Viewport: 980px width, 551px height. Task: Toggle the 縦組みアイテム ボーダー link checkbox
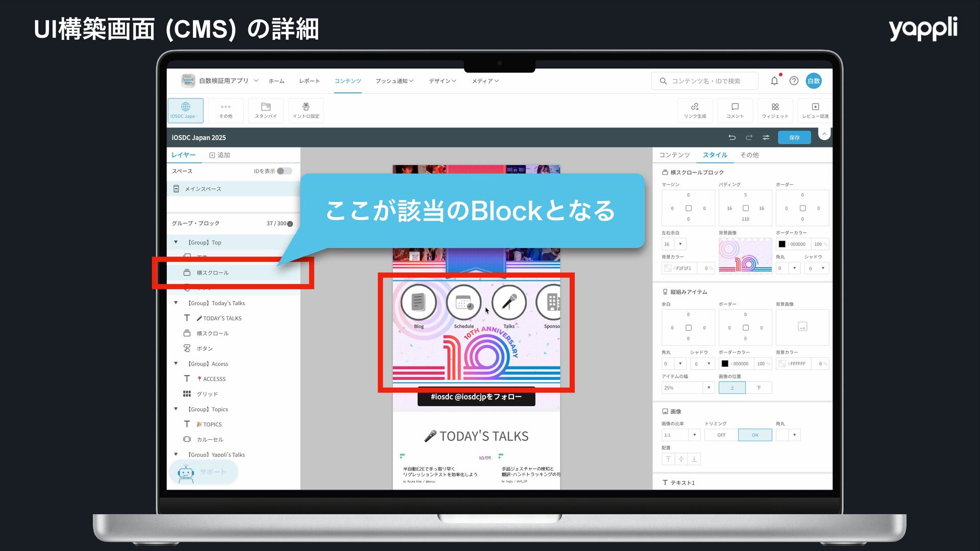[x=745, y=328]
